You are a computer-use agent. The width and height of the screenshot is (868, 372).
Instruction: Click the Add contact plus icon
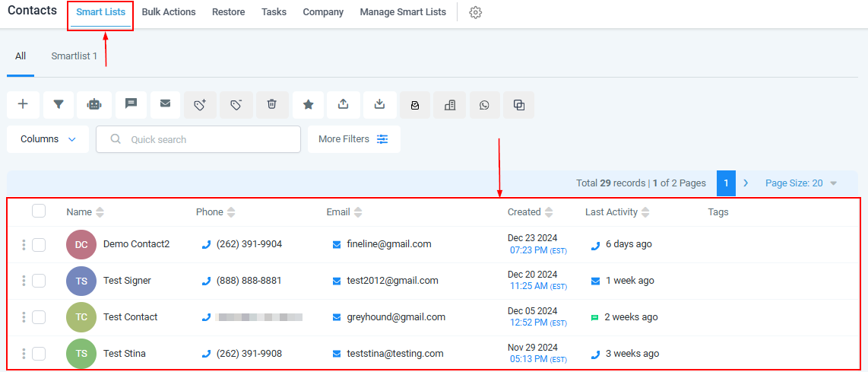(24, 104)
